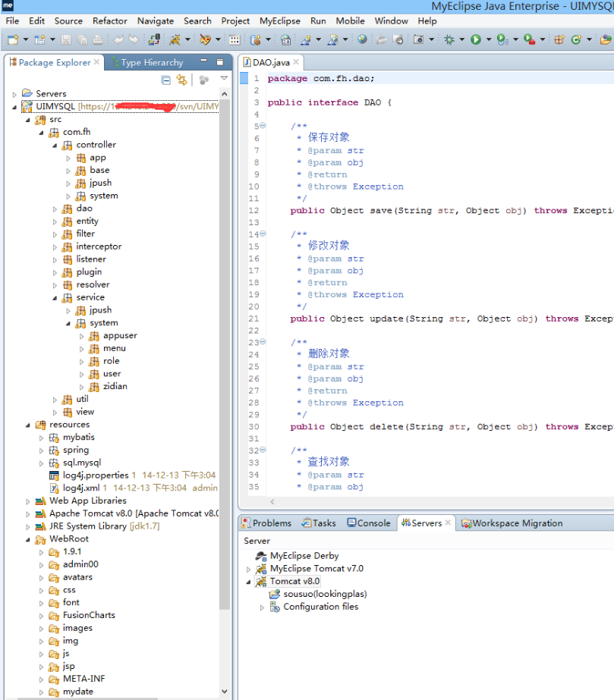
Task: Maximize the Package Explorer panel
Action: pos(220,61)
